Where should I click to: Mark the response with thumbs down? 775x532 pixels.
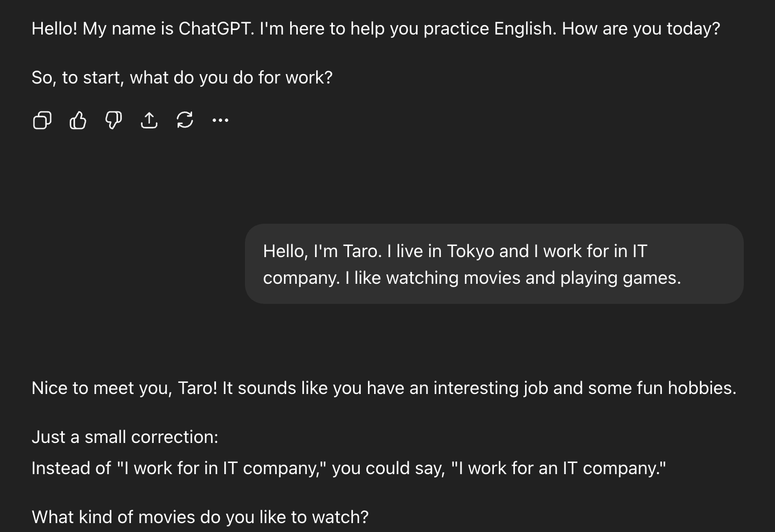114,120
